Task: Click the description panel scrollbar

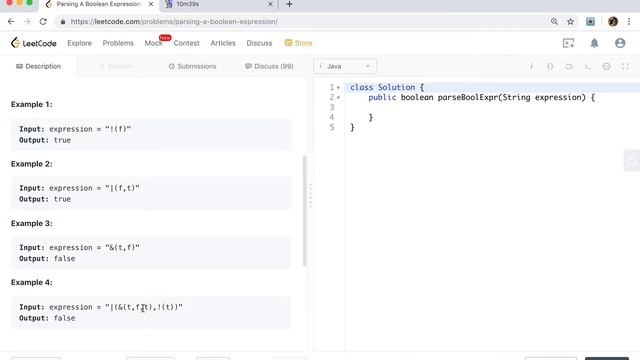Action: 304,210
